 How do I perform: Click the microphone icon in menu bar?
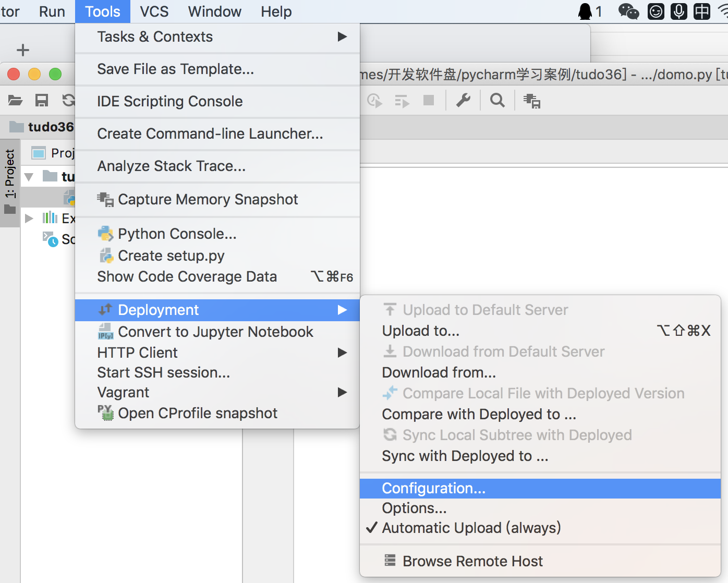(679, 11)
